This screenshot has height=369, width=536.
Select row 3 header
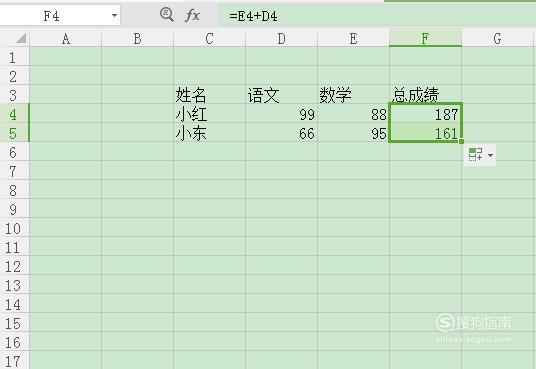tap(14, 95)
